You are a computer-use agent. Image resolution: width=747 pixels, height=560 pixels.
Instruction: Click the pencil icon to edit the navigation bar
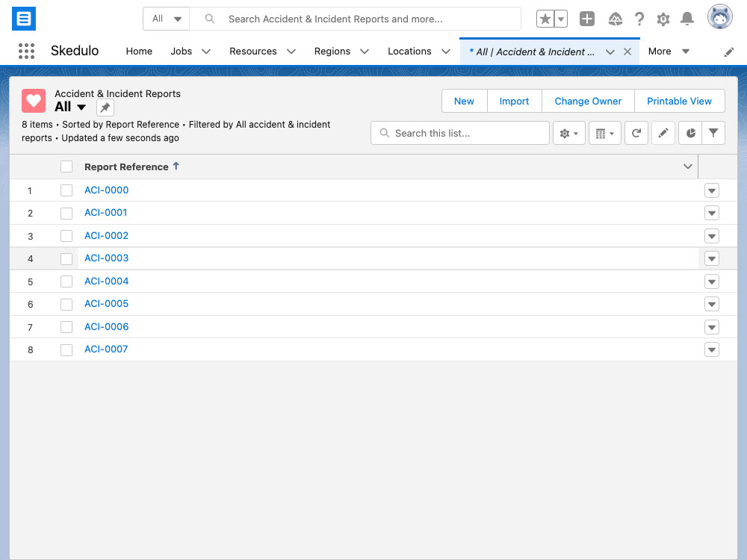(729, 52)
